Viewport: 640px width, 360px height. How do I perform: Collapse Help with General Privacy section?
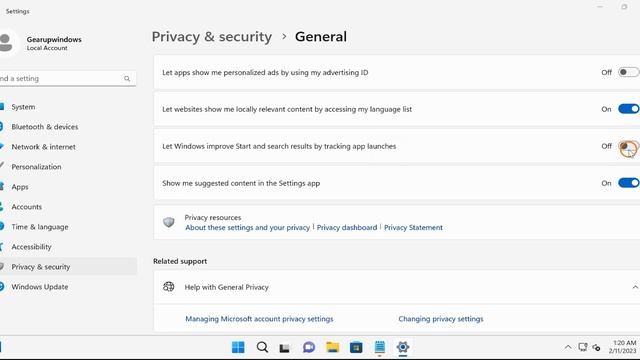(x=635, y=287)
